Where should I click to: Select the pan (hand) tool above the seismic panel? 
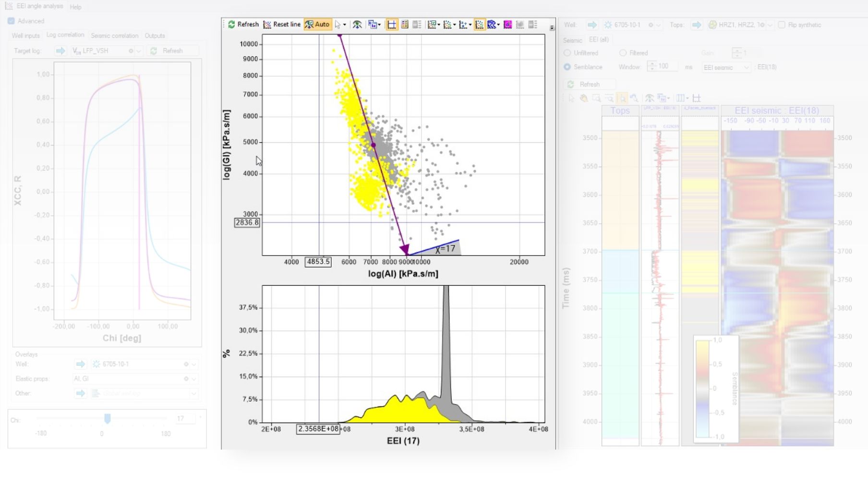pyautogui.click(x=583, y=98)
